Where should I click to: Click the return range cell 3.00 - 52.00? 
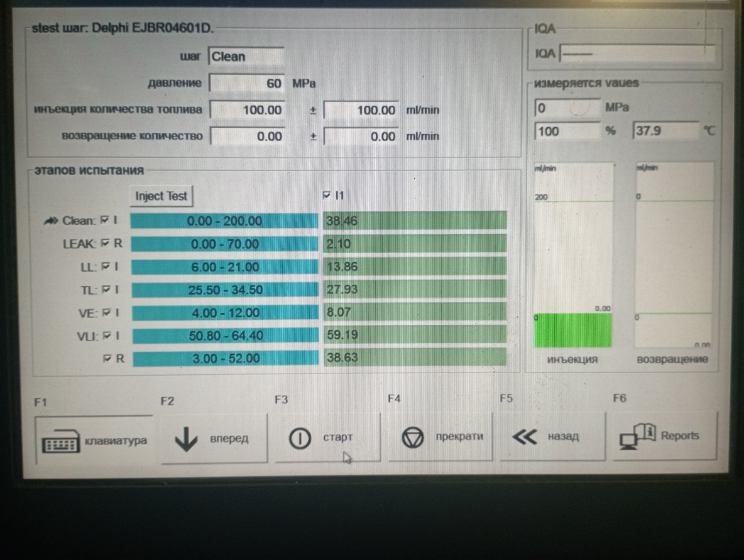click(226, 358)
